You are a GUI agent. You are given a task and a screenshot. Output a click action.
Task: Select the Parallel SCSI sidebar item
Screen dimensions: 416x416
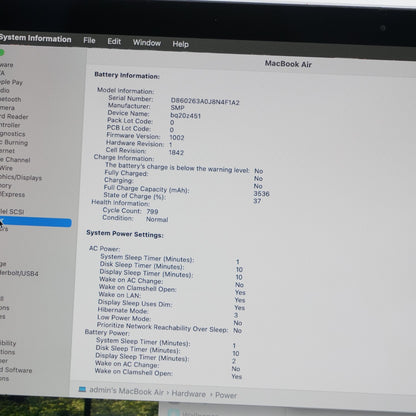click(x=12, y=212)
